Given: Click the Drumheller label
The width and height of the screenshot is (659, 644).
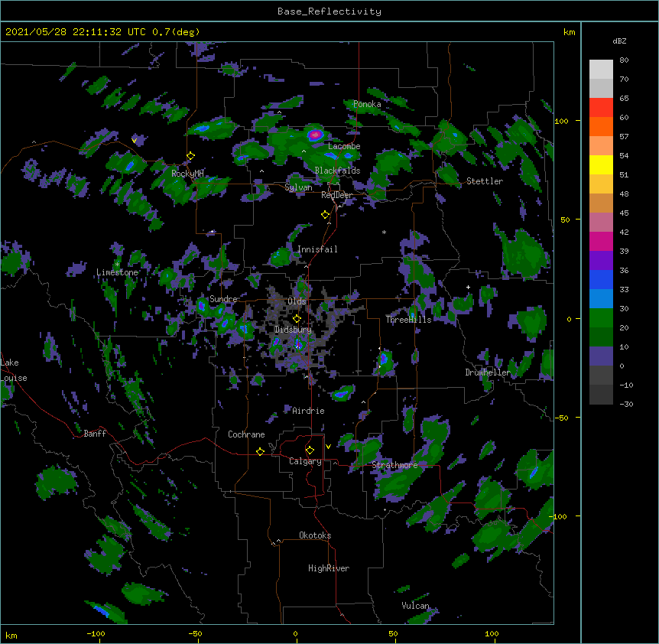Looking at the screenshot, I should [488, 372].
